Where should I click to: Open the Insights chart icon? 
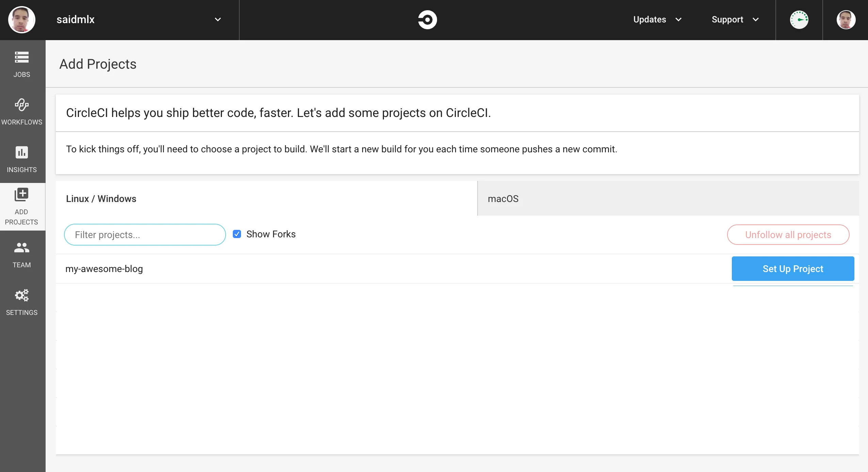[x=22, y=152]
